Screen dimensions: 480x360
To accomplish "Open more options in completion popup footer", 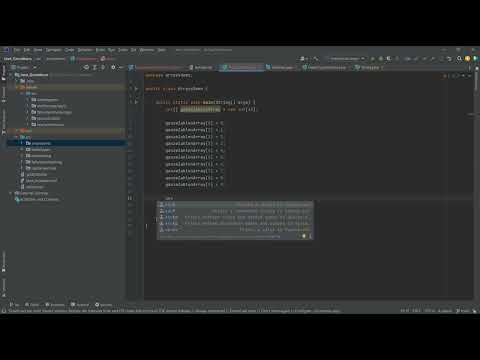I will pos(310,236).
